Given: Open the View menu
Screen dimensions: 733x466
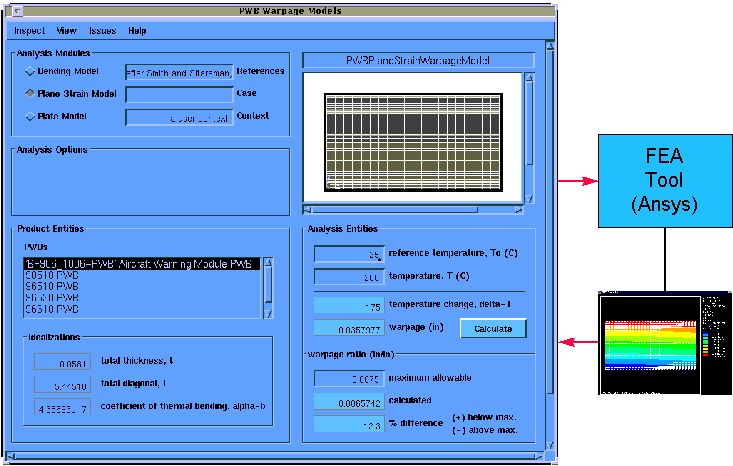Looking at the screenshot, I should (66, 31).
